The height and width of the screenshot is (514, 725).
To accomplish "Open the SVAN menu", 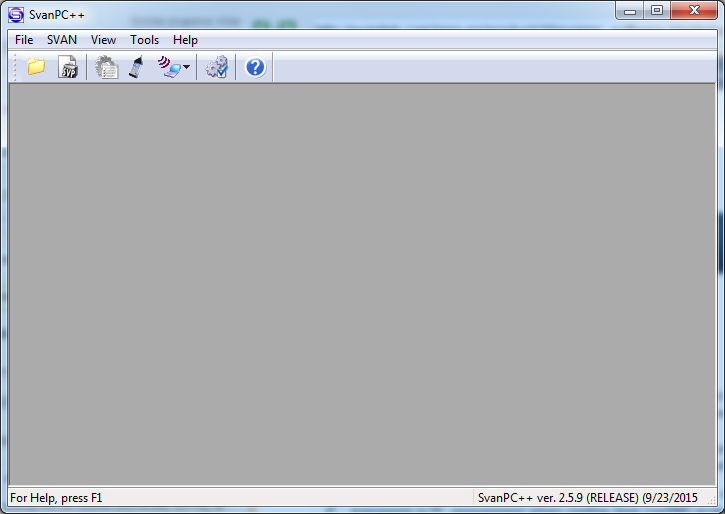I will click(62, 40).
